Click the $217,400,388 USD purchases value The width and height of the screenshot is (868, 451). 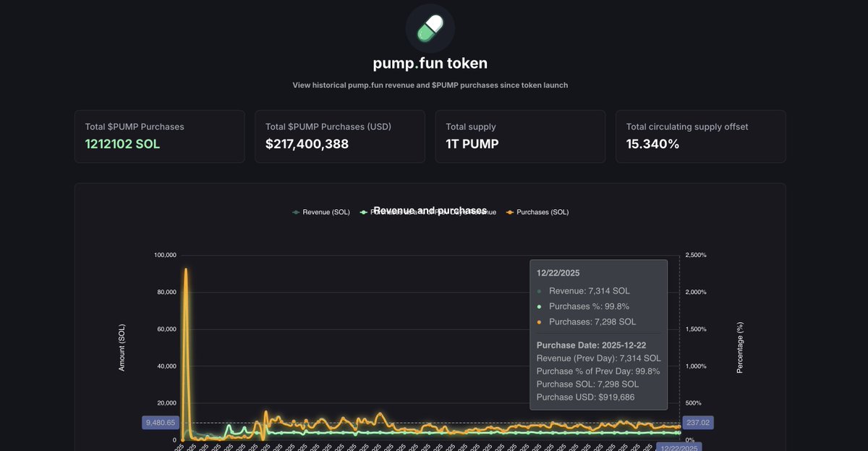click(307, 144)
